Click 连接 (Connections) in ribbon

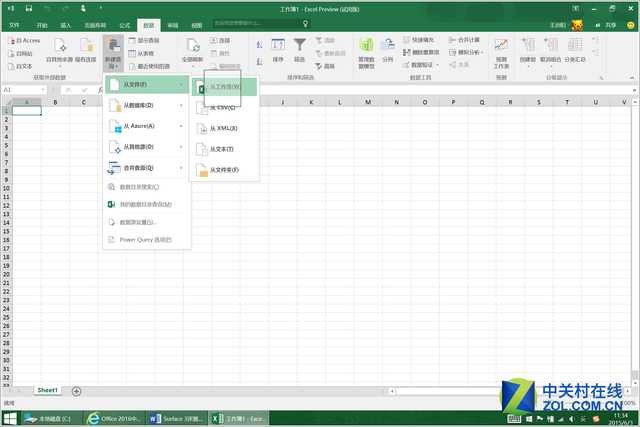[220, 40]
